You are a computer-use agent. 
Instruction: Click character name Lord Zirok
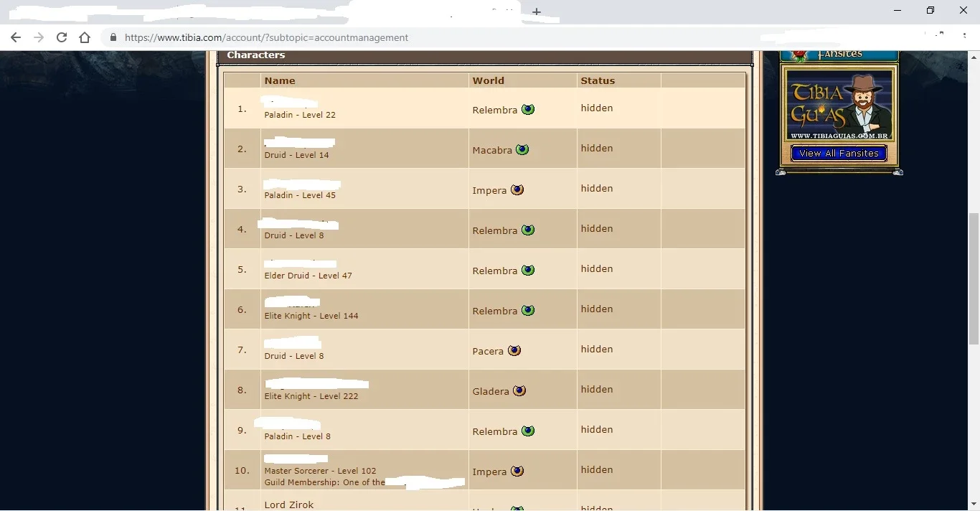click(289, 505)
